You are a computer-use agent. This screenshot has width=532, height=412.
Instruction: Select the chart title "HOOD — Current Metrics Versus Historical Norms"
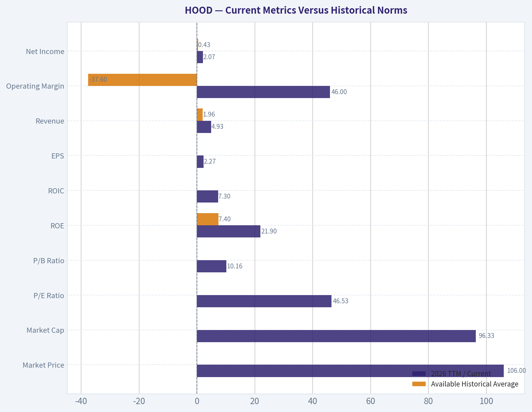point(296,10)
